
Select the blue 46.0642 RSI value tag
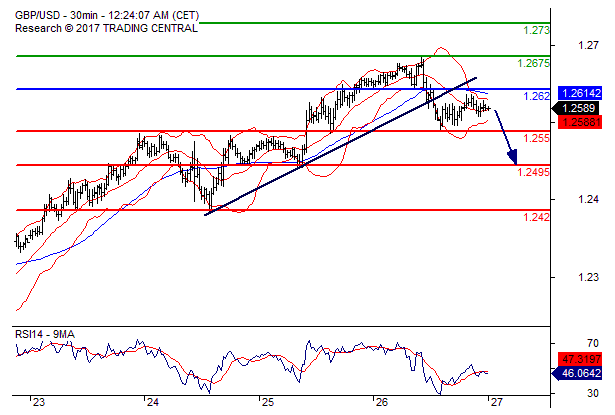coord(577,373)
